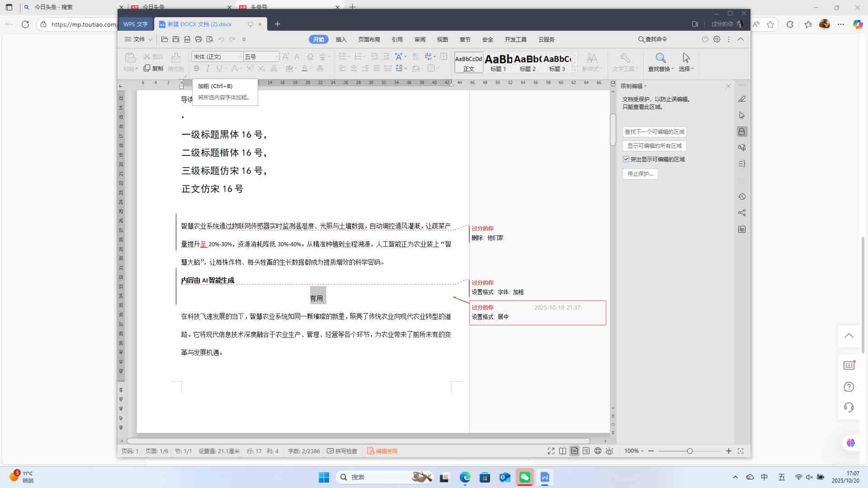Select the 正文 style
Viewport: 868px width, 488px height.
469,62
